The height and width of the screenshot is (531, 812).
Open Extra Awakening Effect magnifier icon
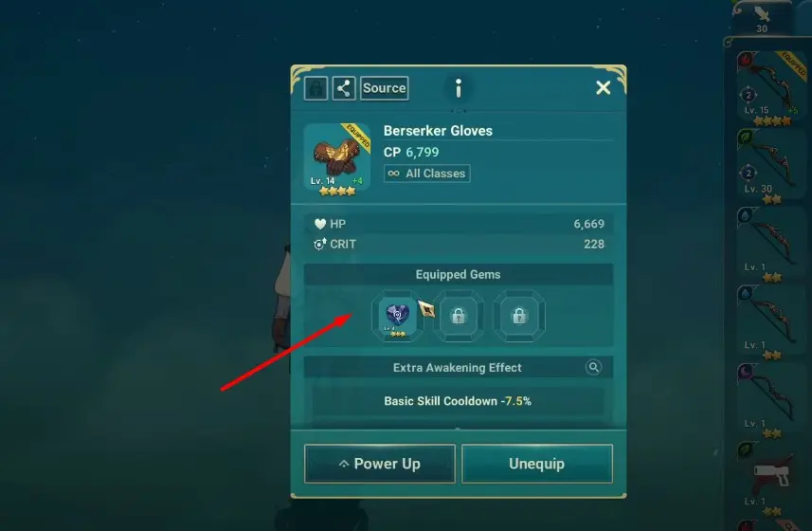593,367
